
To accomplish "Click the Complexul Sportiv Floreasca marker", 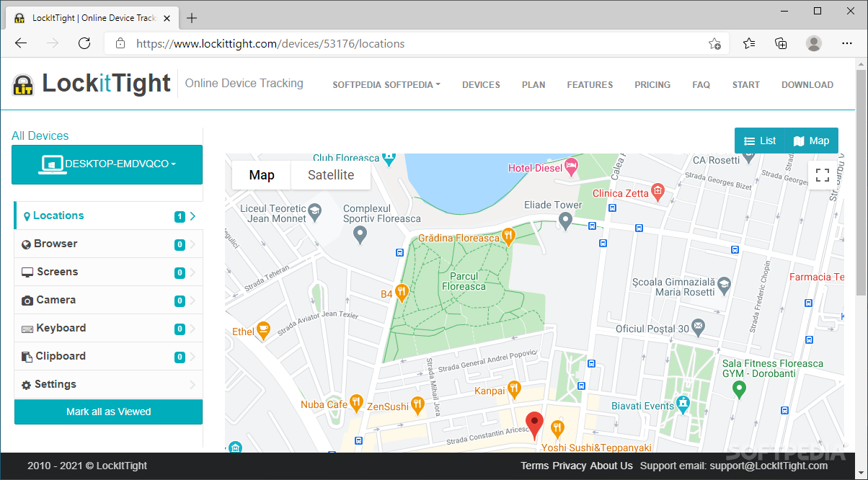I will 361,234.
